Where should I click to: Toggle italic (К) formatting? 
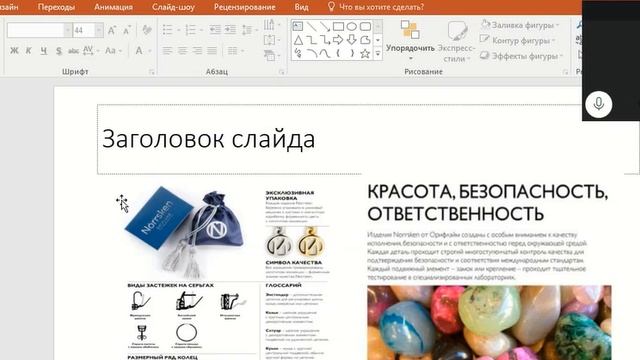(x=29, y=51)
